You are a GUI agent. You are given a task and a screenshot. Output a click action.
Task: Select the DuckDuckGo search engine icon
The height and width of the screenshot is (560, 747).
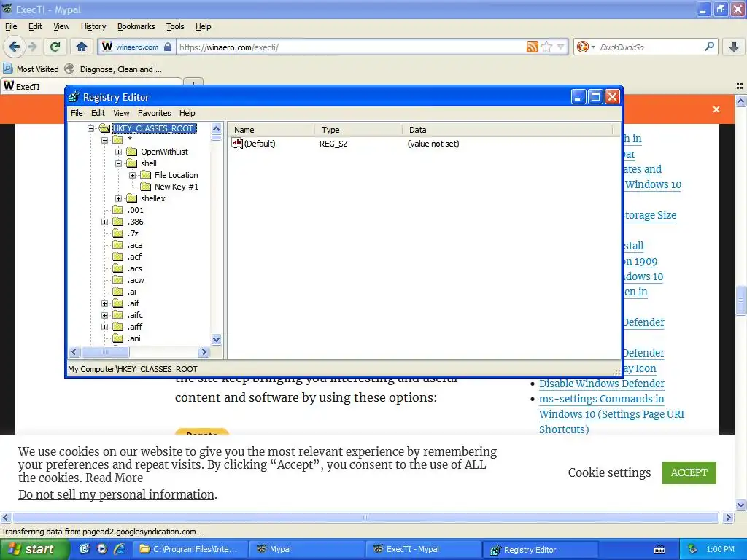coord(582,47)
